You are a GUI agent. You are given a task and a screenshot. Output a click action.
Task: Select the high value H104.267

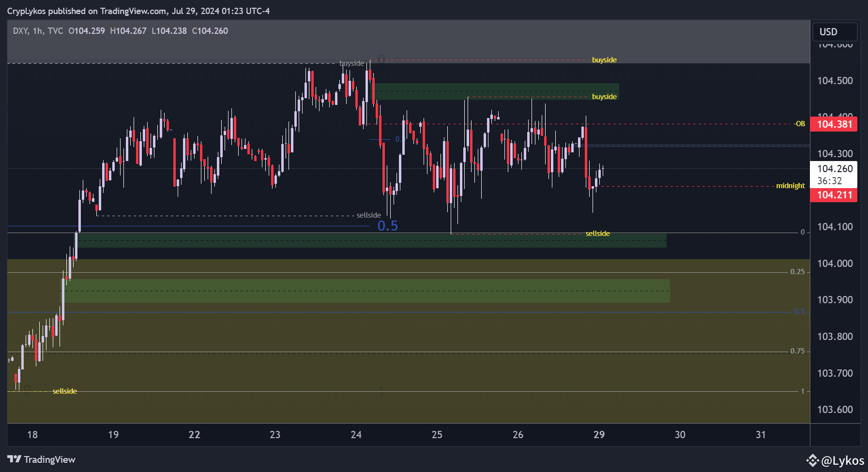pyautogui.click(x=128, y=31)
